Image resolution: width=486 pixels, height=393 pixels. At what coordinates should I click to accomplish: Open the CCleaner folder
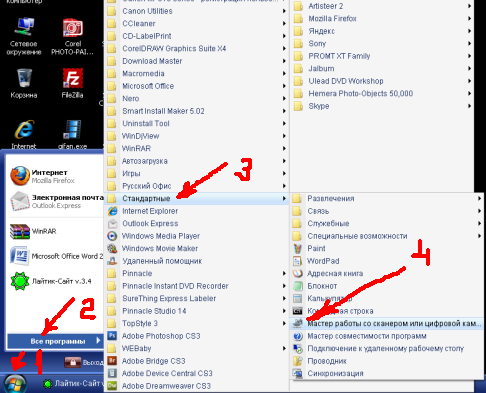pos(197,23)
